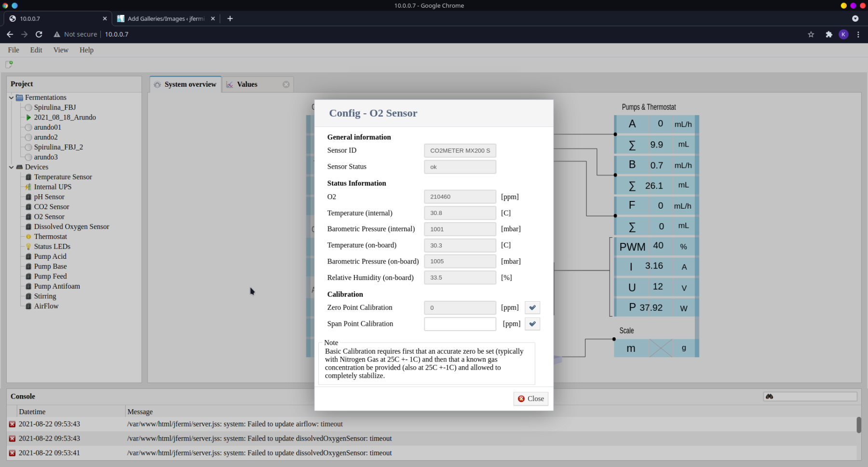Collapse the Fermentations tree node
The width and height of the screenshot is (868, 467).
point(11,98)
